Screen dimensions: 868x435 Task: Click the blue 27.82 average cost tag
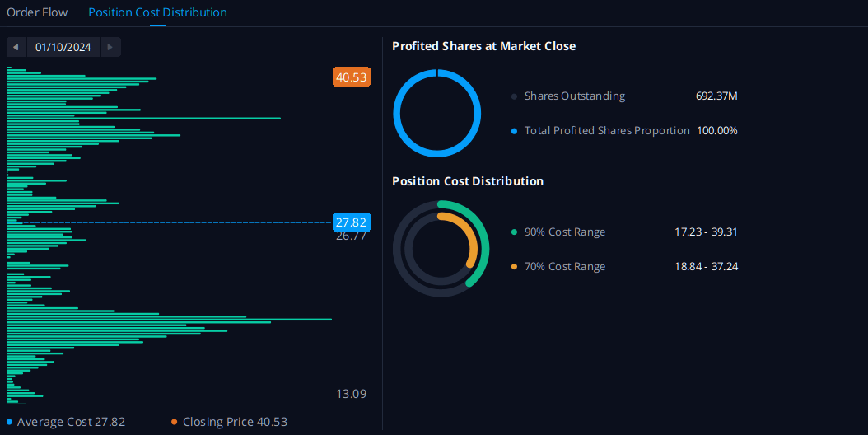(x=352, y=222)
